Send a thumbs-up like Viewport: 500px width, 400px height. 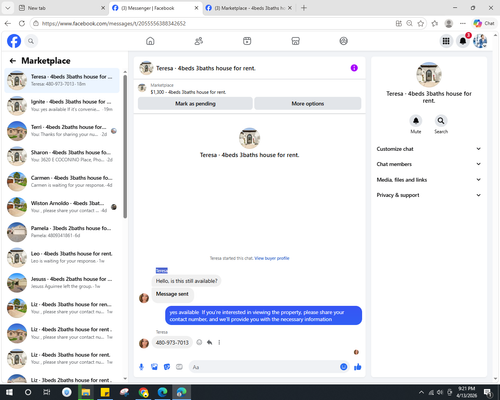click(x=358, y=367)
